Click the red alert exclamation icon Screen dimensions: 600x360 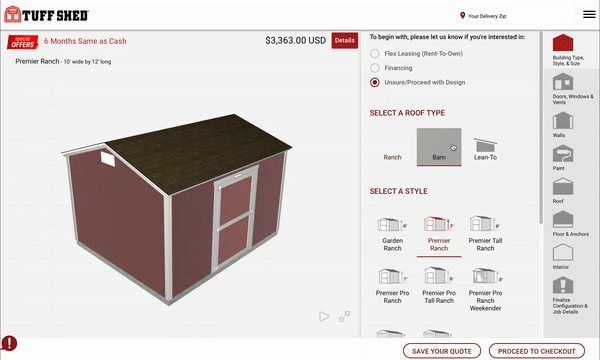click(x=9, y=343)
